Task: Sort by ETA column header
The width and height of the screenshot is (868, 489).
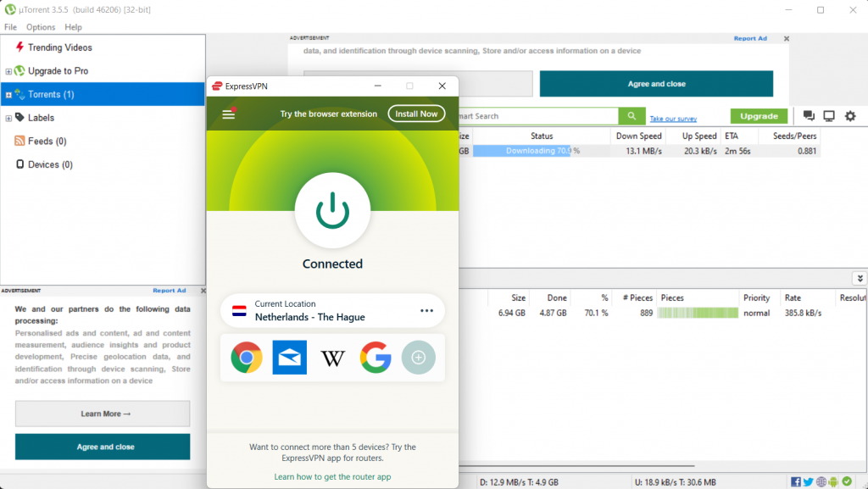Action: point(732,136)
